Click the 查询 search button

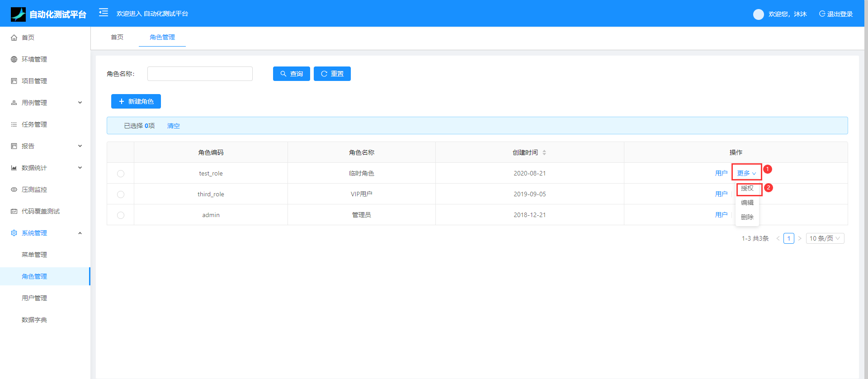pyautogui.click(x=292, y=74)
